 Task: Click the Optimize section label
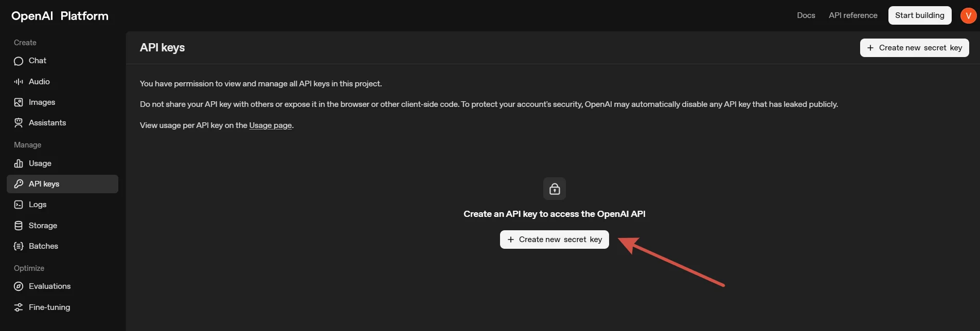coord(29,268)
